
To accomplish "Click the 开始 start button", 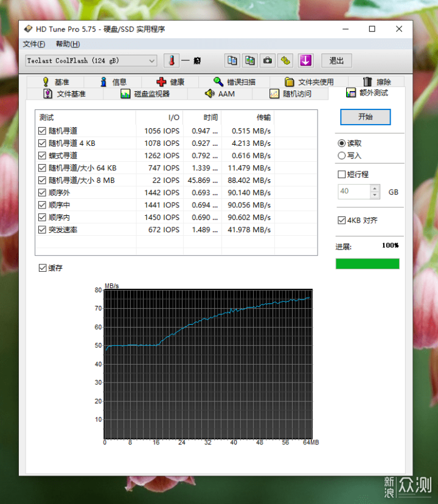I will (366, 117).
